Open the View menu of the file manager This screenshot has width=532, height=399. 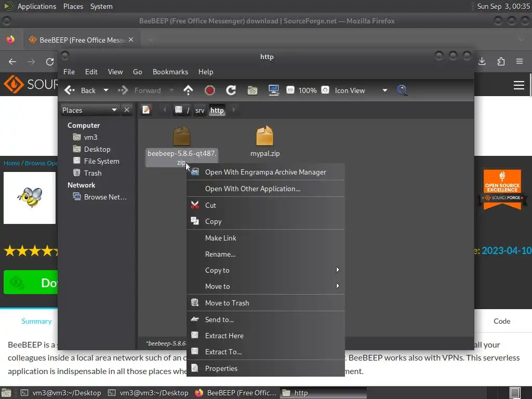pos(115,72)
